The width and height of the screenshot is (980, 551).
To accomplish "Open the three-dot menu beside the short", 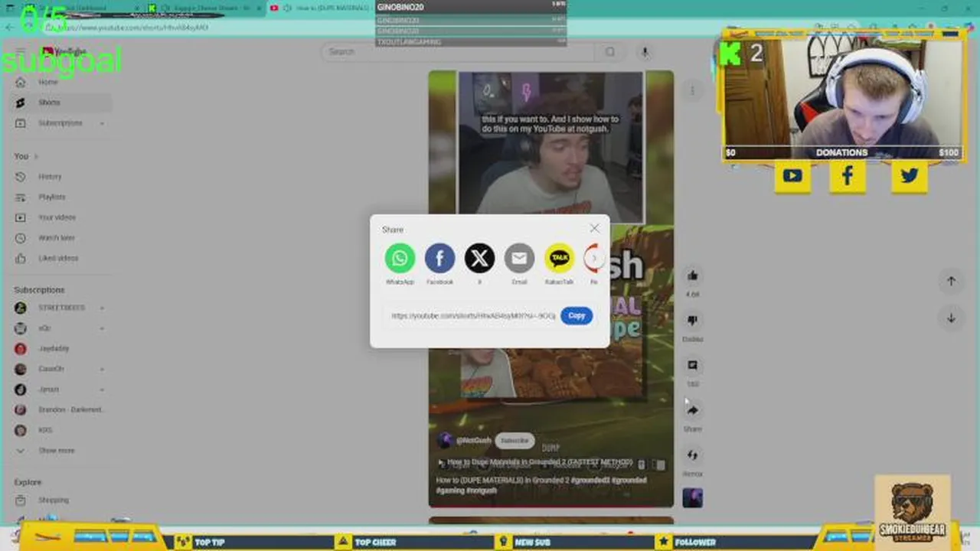I will (x=692, y=91).
